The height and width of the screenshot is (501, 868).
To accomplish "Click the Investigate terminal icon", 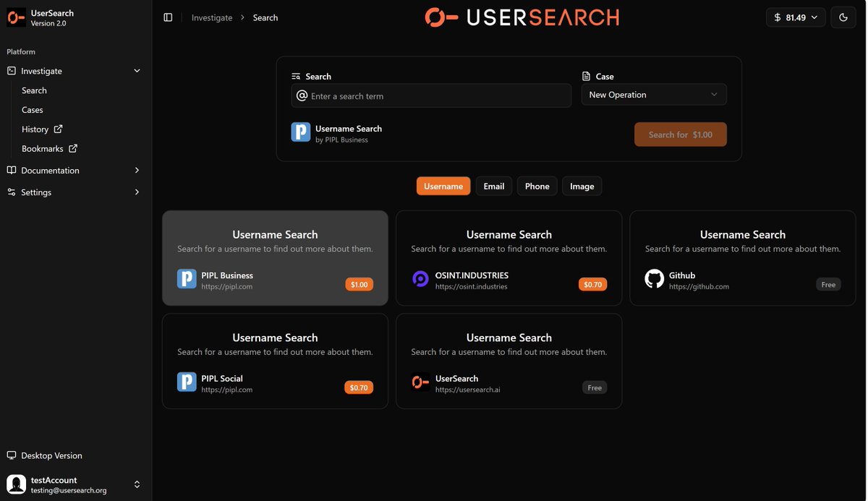I will click(11, 71).
